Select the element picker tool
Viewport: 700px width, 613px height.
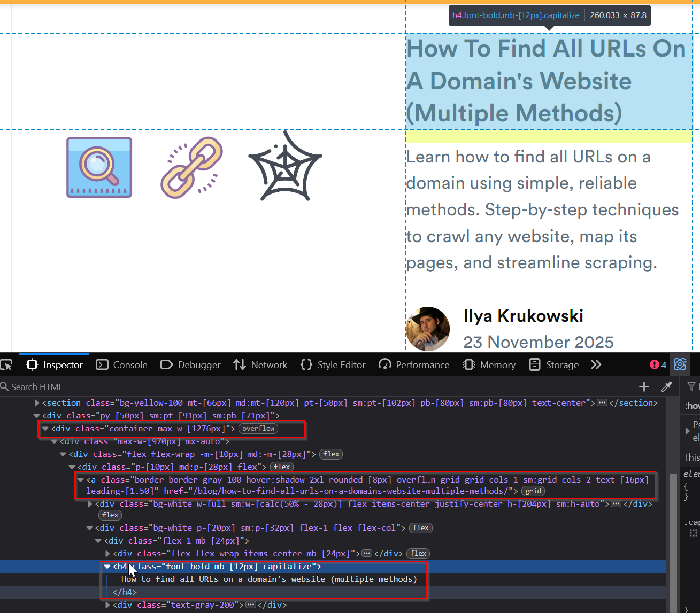(7, 364)
